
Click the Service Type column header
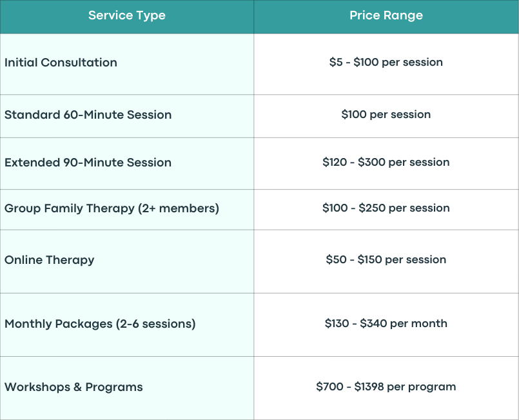[127, 15]
